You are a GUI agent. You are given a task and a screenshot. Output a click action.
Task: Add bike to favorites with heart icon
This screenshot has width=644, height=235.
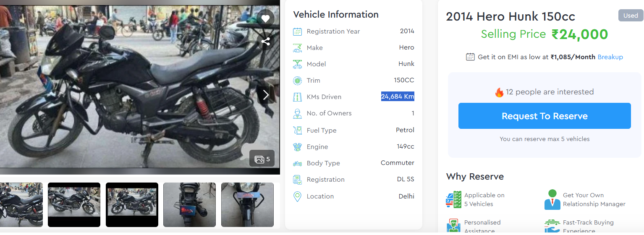click(265, 18)
